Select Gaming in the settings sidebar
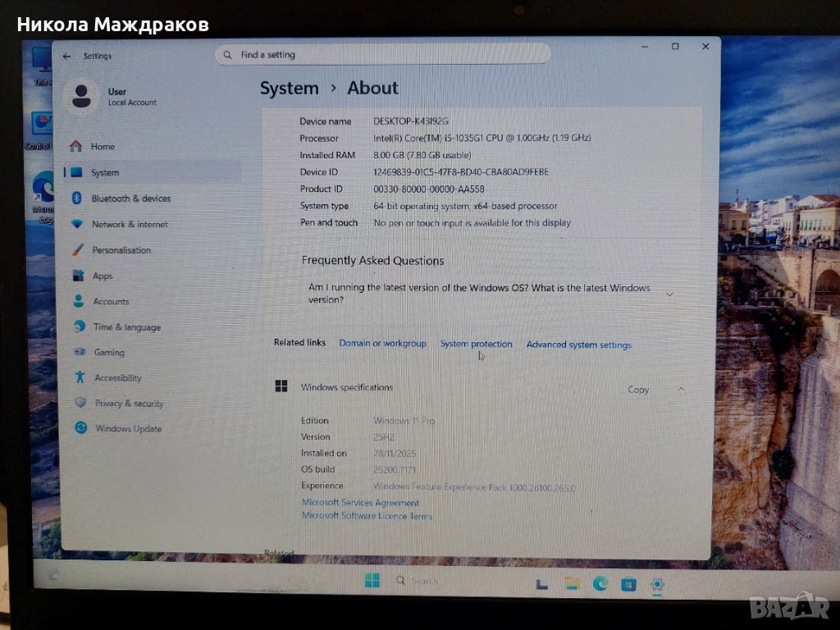 point(109,352)
